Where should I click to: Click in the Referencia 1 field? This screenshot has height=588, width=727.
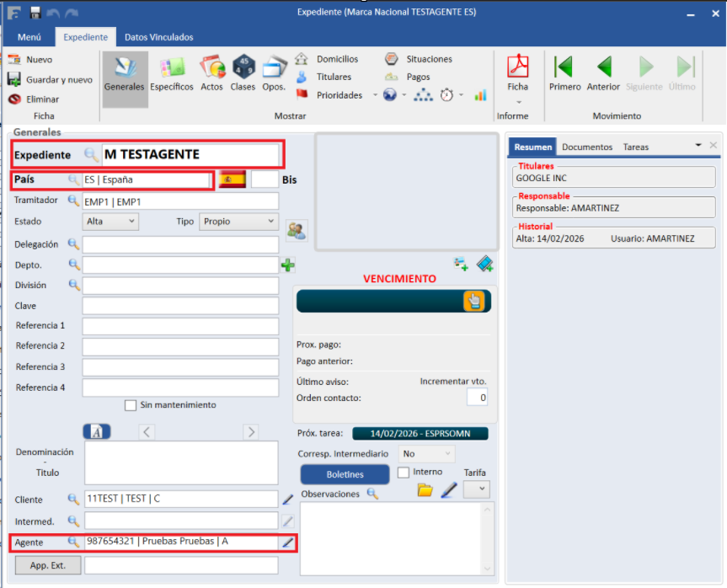180,326
